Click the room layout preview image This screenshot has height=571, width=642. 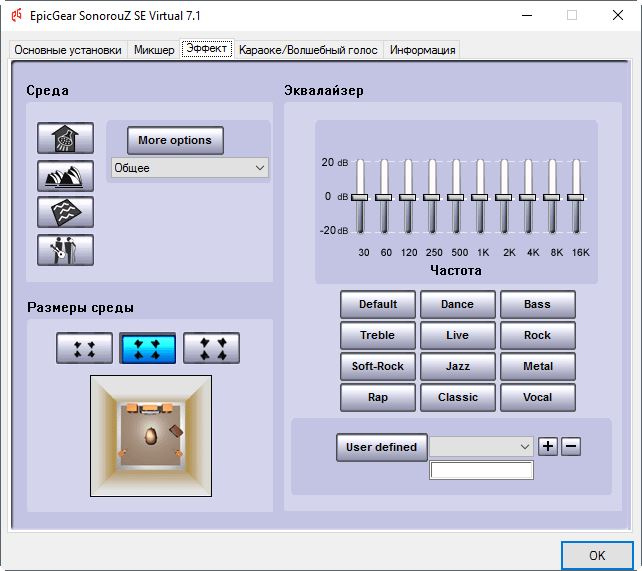click(x=151, y=436)
